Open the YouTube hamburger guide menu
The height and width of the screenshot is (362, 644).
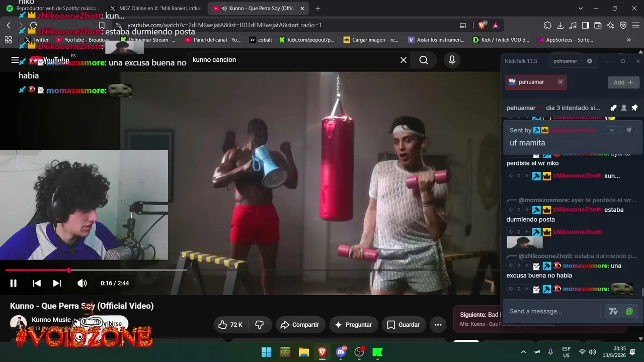click(x=15, y=60)
